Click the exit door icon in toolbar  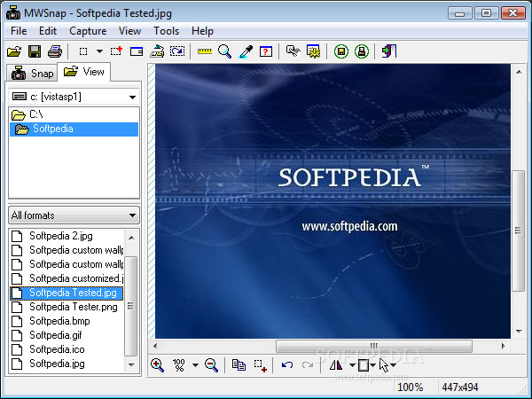coord(389,51)
